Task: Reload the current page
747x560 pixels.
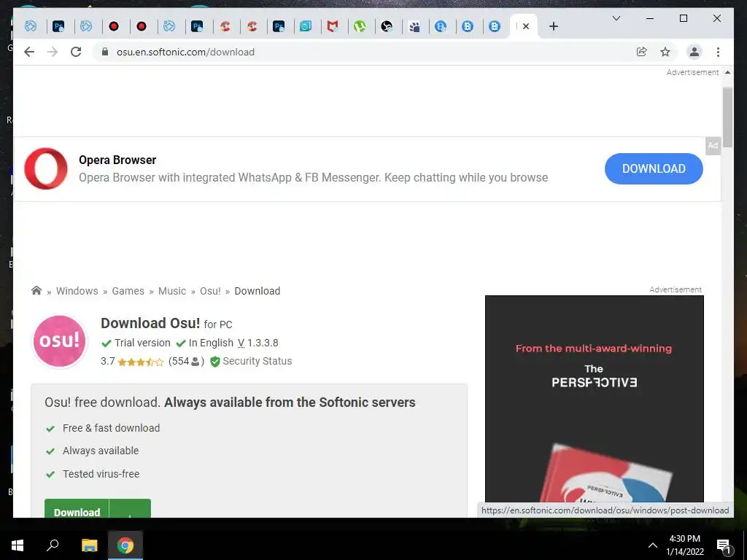Action: (x=76, y=52)
